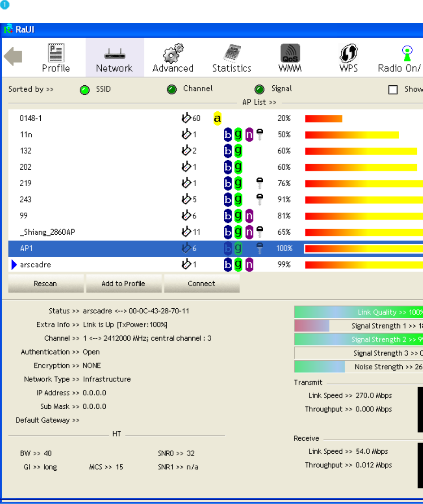Click the purple 'n' icon on the arscadre row
The height and width of the screenshot is (504, 423).
pos(249,265)
